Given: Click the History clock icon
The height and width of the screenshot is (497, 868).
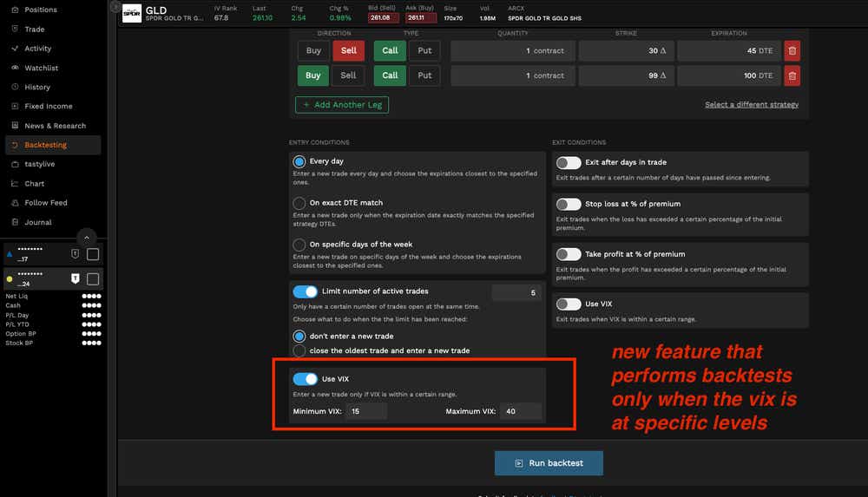Looking at the screenshot, I should point(15,87).
